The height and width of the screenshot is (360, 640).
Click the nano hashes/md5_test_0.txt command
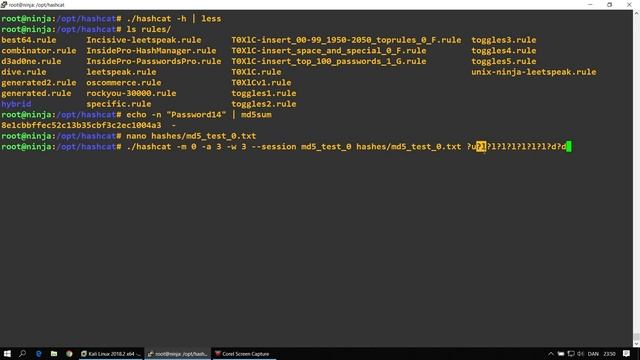click(x=191, y=136)
